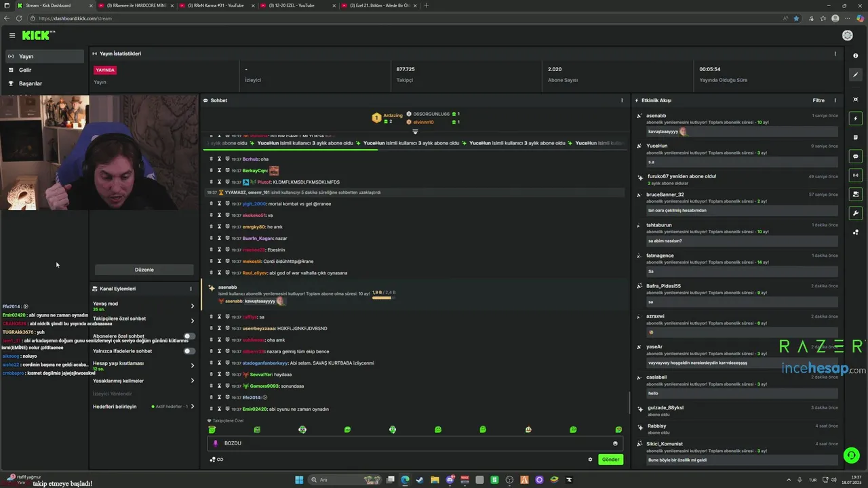Expand the Yavaş mod setting
This screenshot has height=488, width=868.
click(192, 306)
